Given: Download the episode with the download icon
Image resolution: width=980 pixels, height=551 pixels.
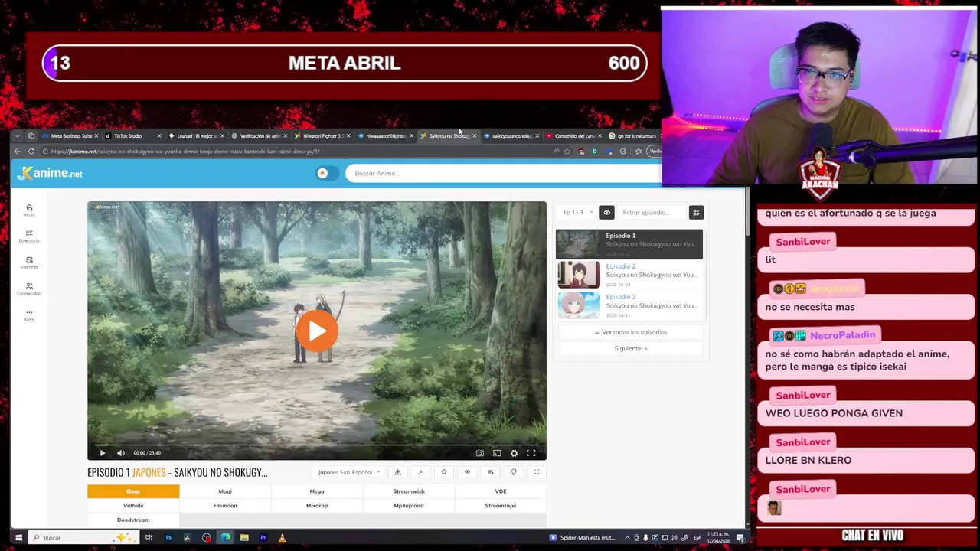Looking at the screenshot, I should click(x=420, y=472).
